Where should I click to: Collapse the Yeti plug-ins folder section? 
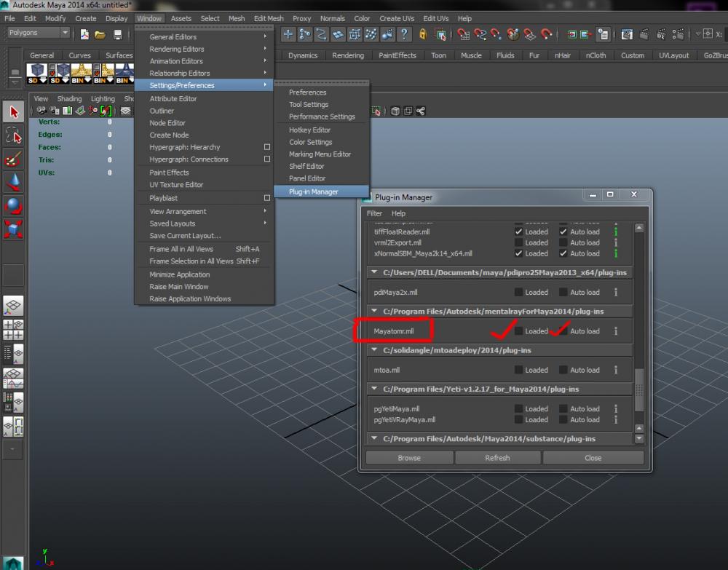point(374,389)
